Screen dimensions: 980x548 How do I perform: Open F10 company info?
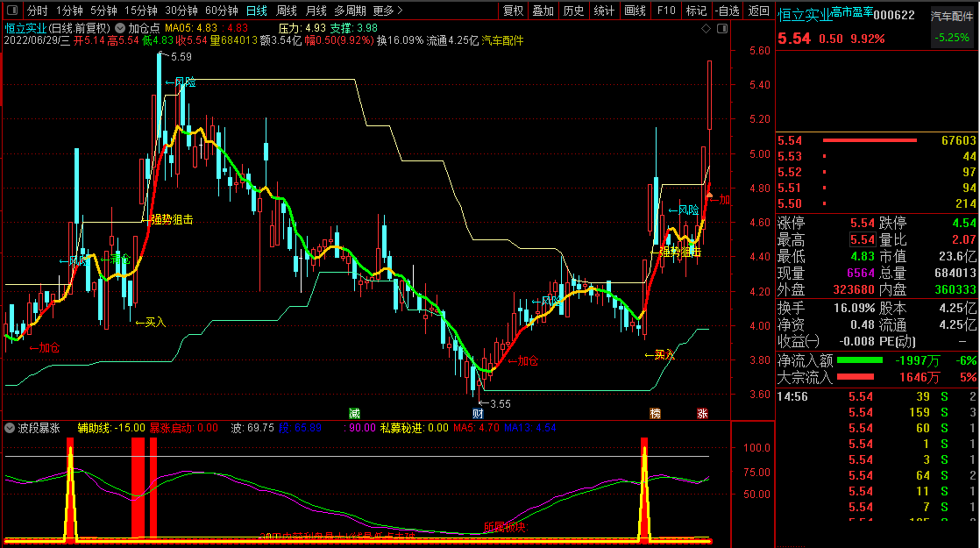point(666,11)
